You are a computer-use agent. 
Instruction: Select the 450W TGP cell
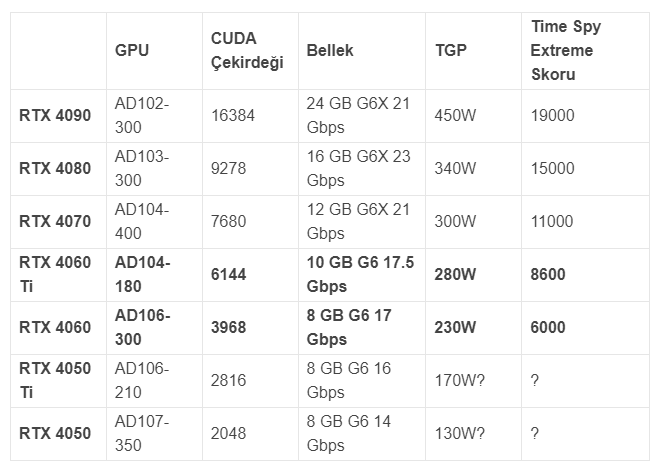click(456, 115)
